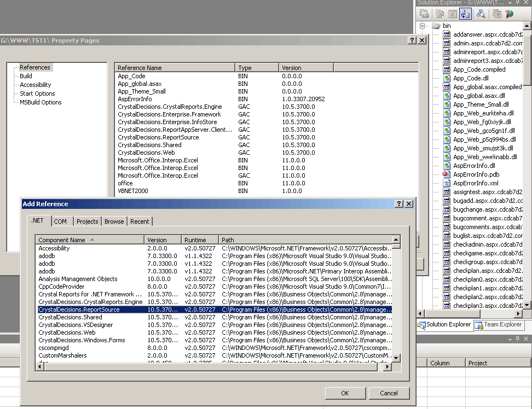This screenshot has width=532, height=409.
Task: Sort by Runtime column in Add Reference
Action: tap(200, 240)
